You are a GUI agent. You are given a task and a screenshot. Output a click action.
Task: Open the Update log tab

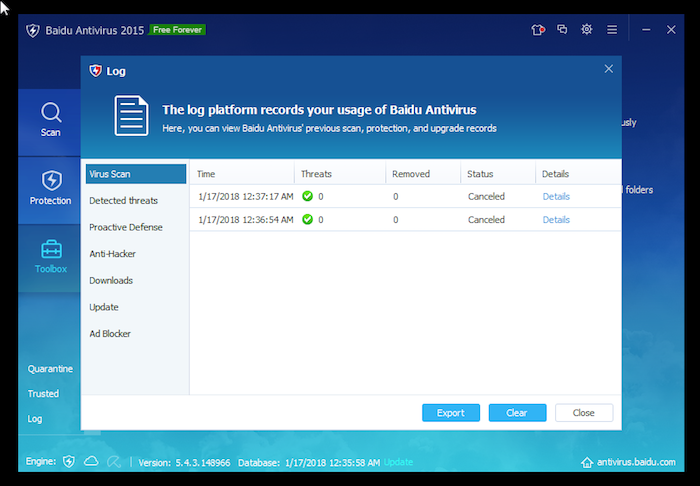coord(136,307)
